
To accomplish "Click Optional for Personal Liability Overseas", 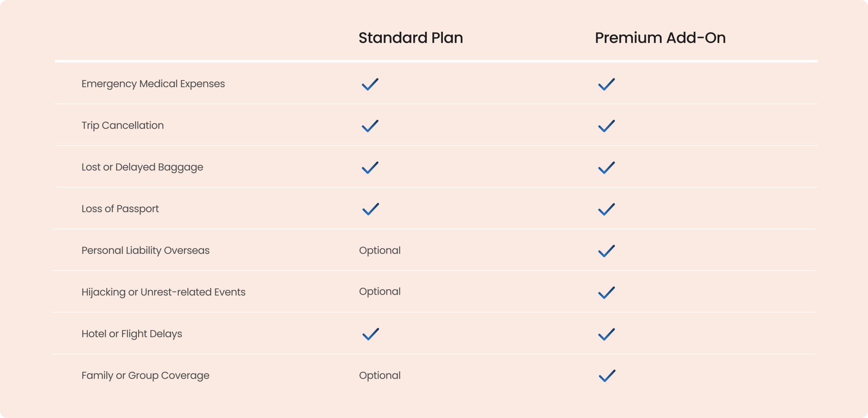I will pyautogui.click(x=380, y=250).
